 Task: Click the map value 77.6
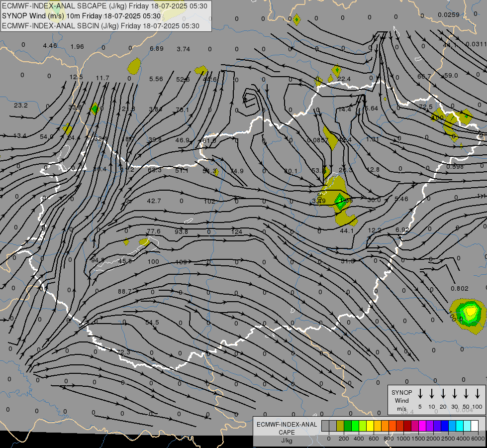click(154, 231)
